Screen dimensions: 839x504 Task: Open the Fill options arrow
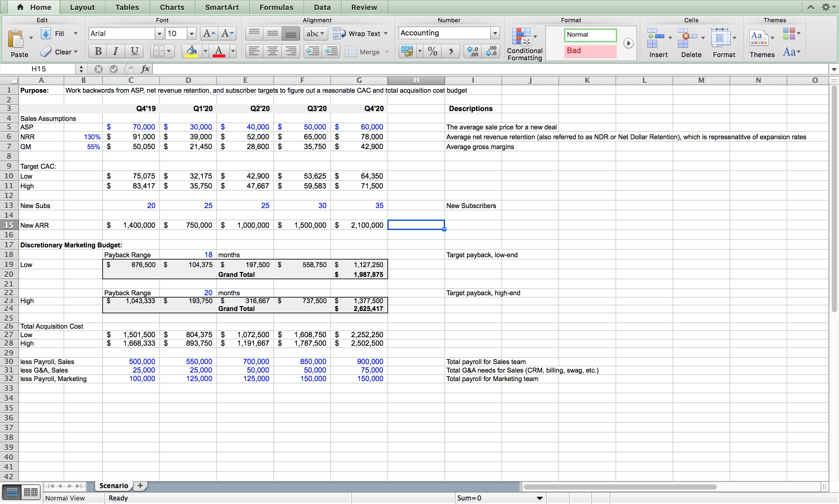coord(75,33)
